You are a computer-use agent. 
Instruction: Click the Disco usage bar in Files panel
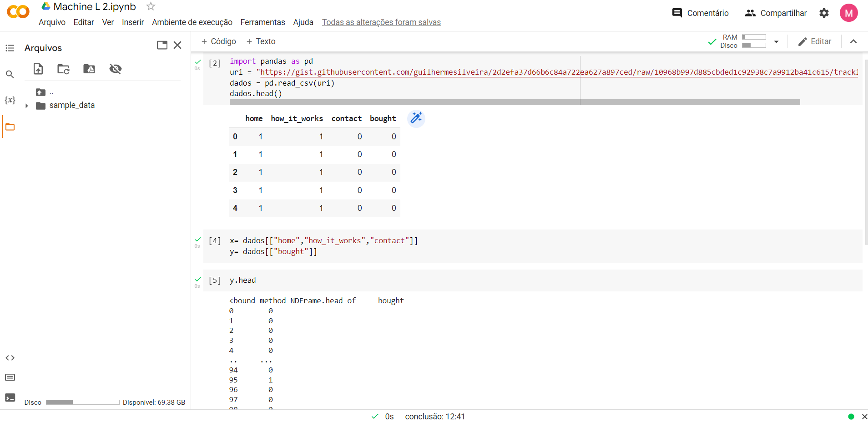pos(82,403)
